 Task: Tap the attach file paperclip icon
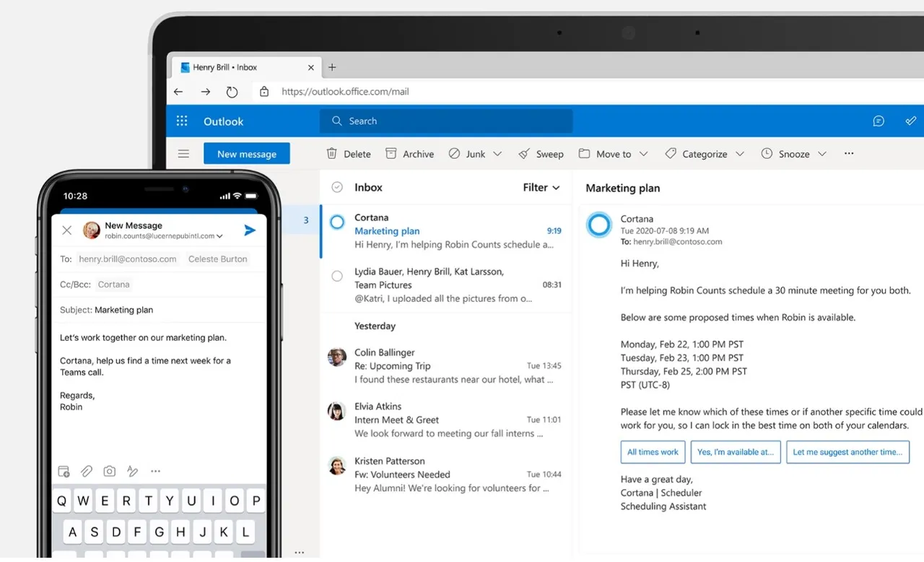[87, 471]
